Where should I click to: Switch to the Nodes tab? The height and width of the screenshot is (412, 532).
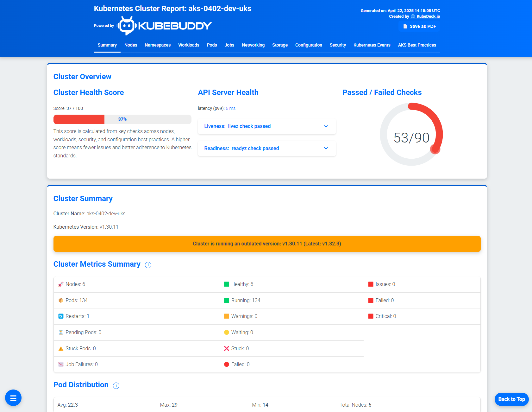point(131,45)
